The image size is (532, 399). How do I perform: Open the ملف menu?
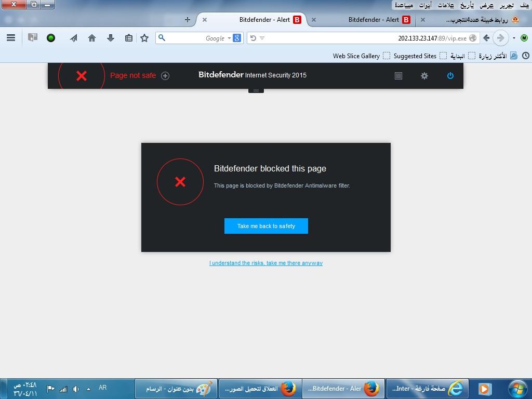(524, 5)
